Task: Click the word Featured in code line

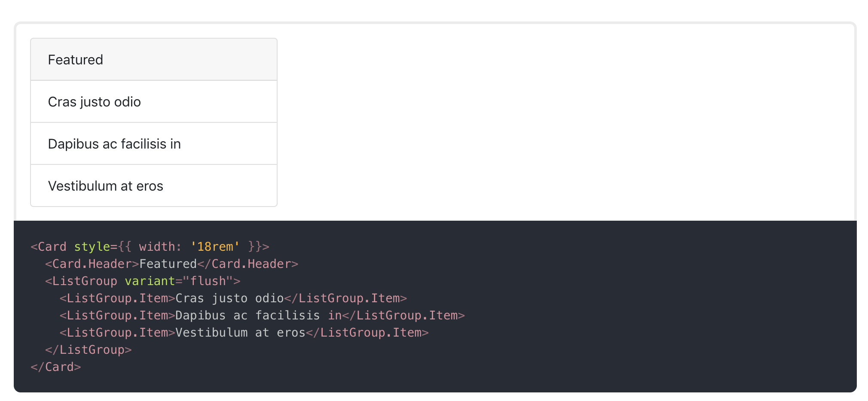Action: (168, 264)
